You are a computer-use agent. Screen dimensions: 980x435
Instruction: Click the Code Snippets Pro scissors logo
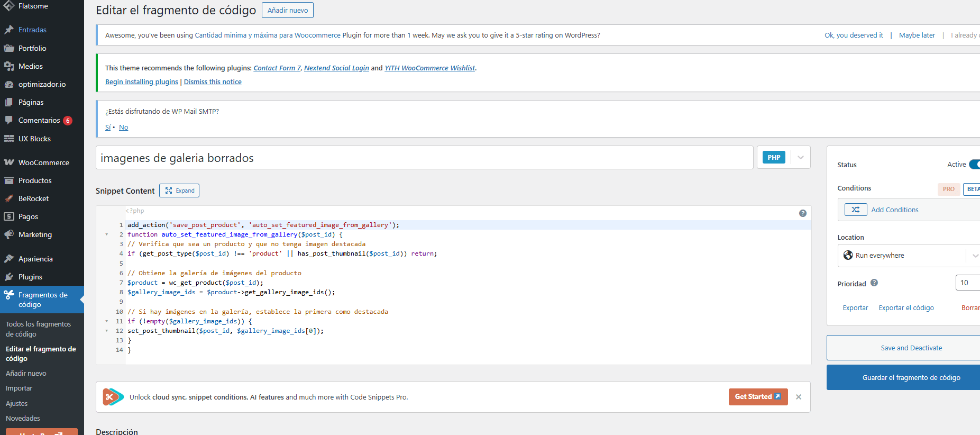113,397
